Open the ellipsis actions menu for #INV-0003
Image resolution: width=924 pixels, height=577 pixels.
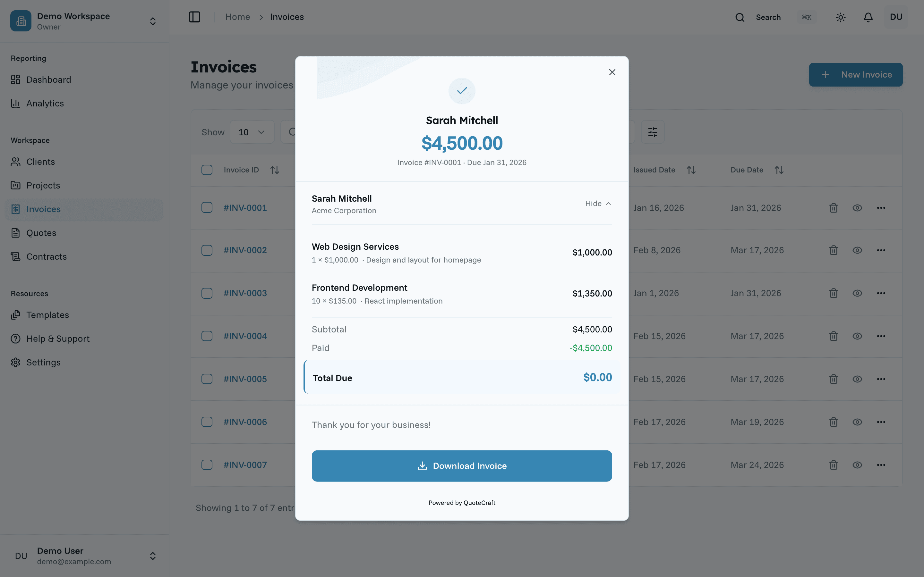click(x=881, y=293)
